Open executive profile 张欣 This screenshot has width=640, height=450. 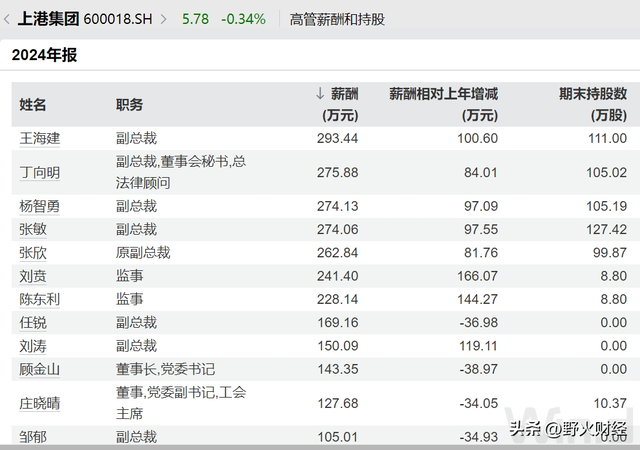33,253
